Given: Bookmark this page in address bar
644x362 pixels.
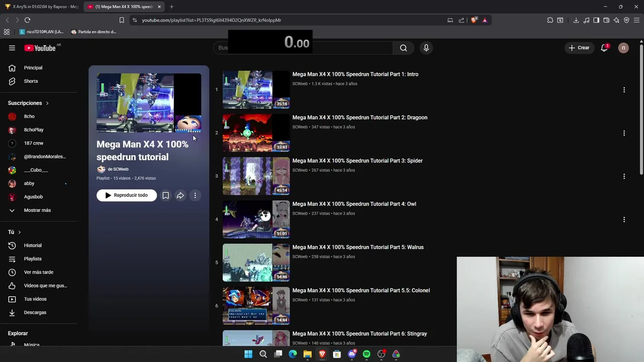Looking at the screenshot, I should click(x=121, y=20).
